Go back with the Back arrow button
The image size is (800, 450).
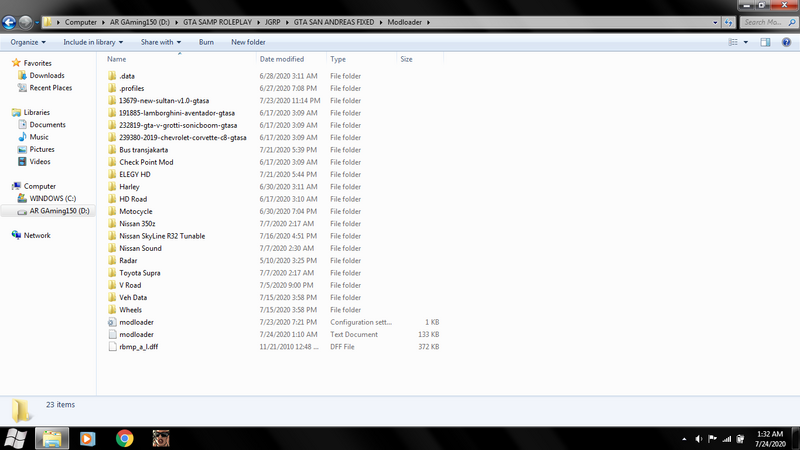[x=9, y=22]
